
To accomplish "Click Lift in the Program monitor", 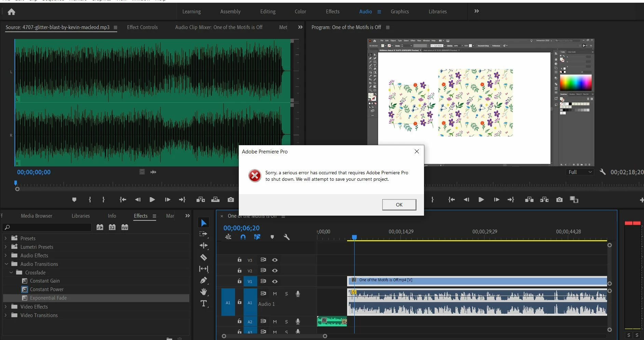I will (x=529, y=200).
